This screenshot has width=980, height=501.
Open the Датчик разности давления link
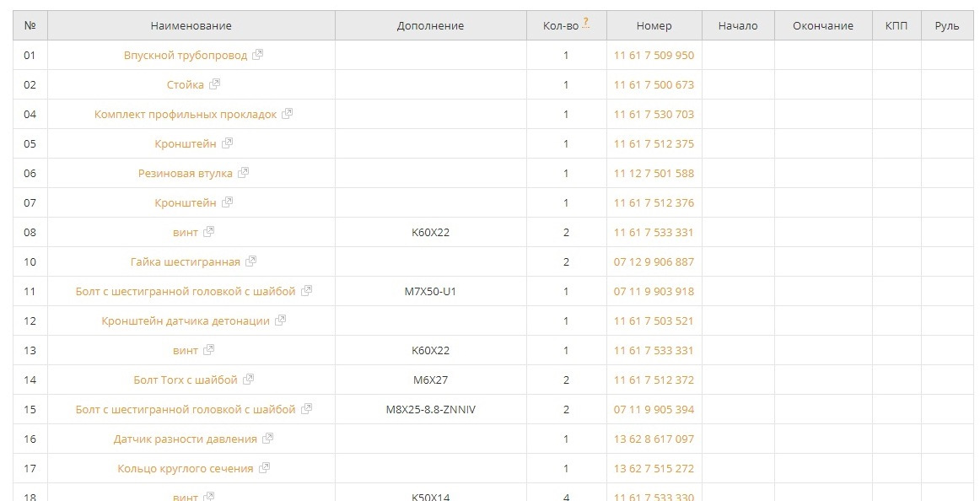(x=186, y=439)
